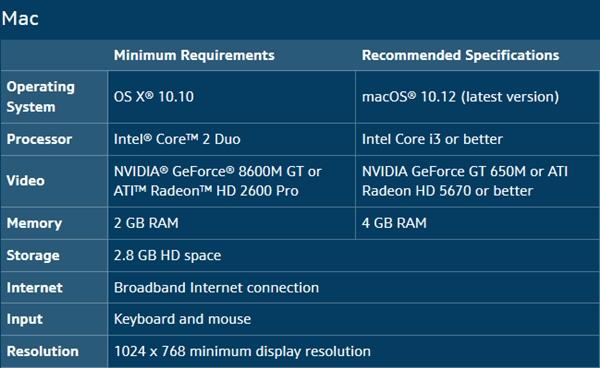The width and height of the screenshot is (600, 368).
Task: Click Keyboard and mouse input cell
Action: pyautogui.click(x=354, y=319)
